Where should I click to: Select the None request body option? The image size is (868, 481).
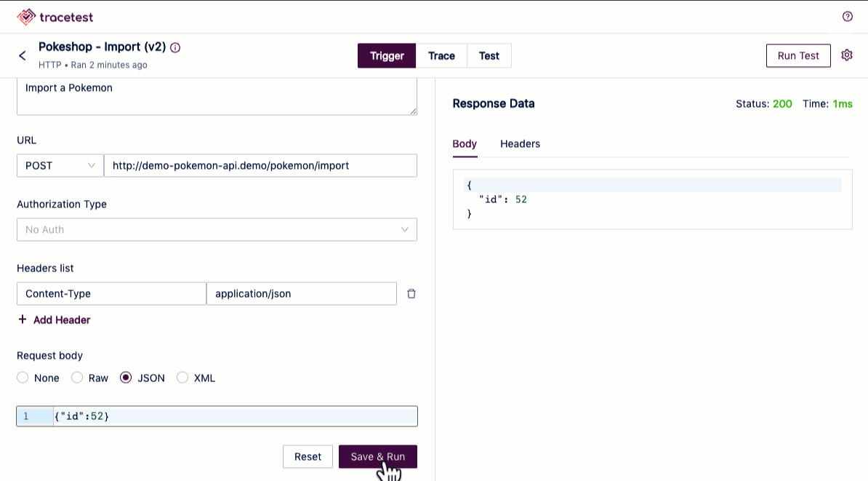click(x=23, y=378)
